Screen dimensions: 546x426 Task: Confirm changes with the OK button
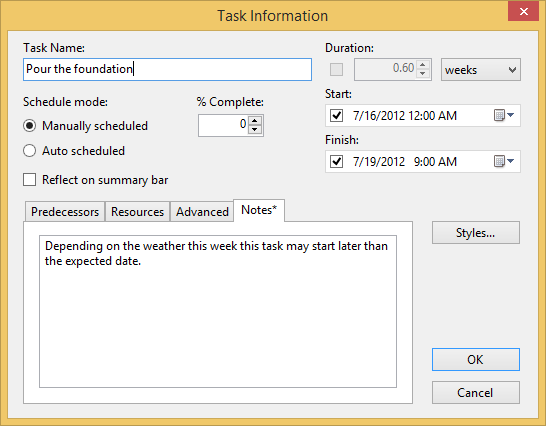pyautogui.click(x=476, y=359)
